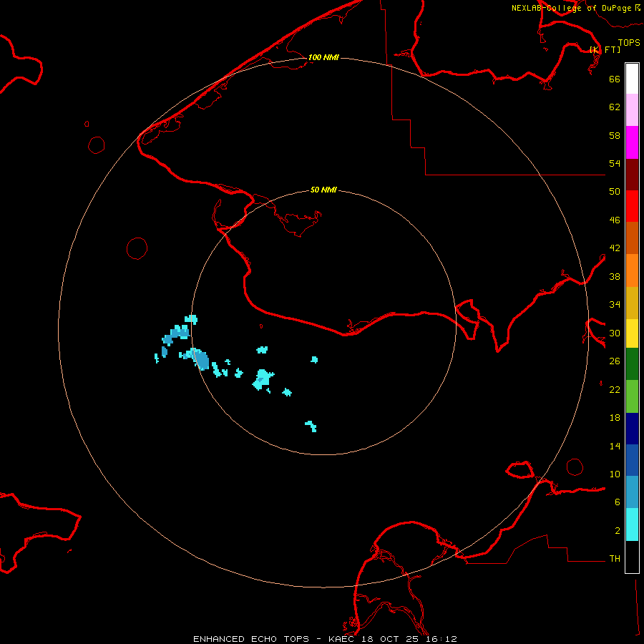Click the '100 NMI' range ring label
This screenshot has width=644, height=644.
tap(323, 57)
